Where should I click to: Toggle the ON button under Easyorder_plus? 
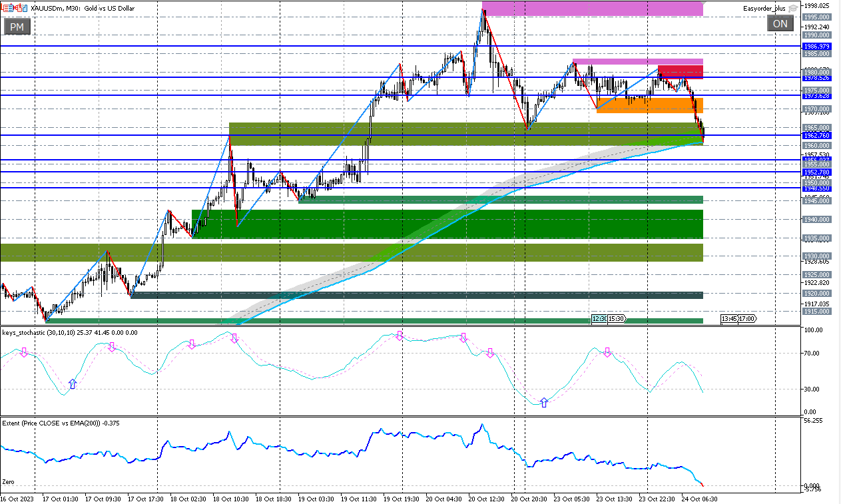point(780,23)
